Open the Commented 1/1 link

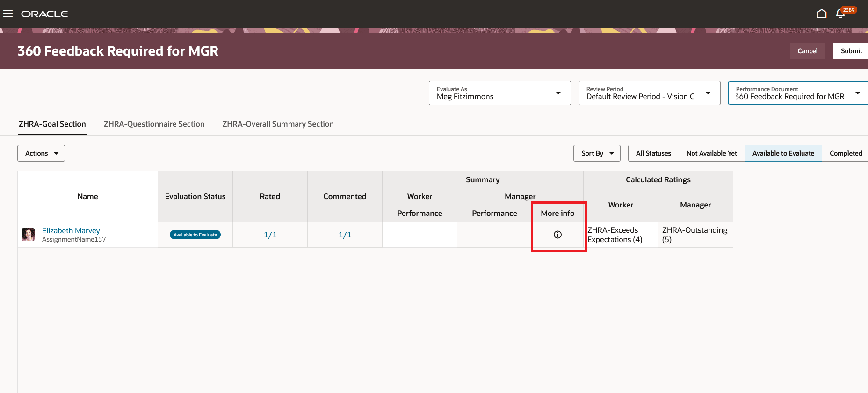point(345,235)
